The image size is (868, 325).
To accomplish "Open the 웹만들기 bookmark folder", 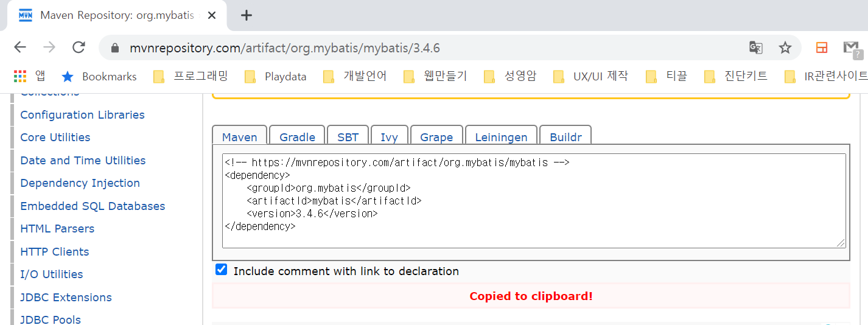I will 435,76.
